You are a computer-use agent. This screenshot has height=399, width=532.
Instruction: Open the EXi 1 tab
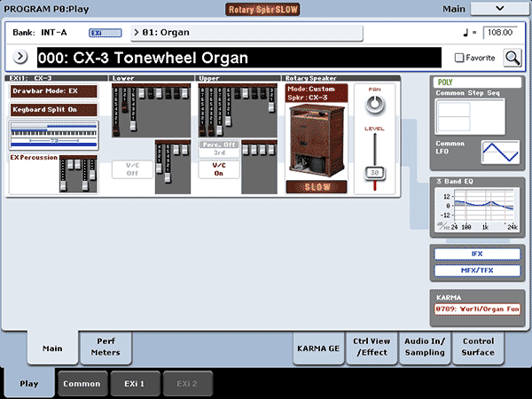pyautogui.click(x=136, y=383)
